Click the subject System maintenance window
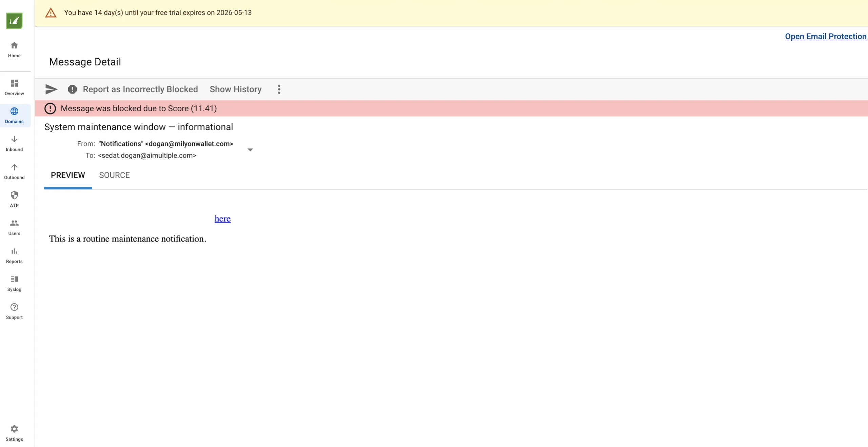This screenshot has width=868, height=447. pos(139,127)
